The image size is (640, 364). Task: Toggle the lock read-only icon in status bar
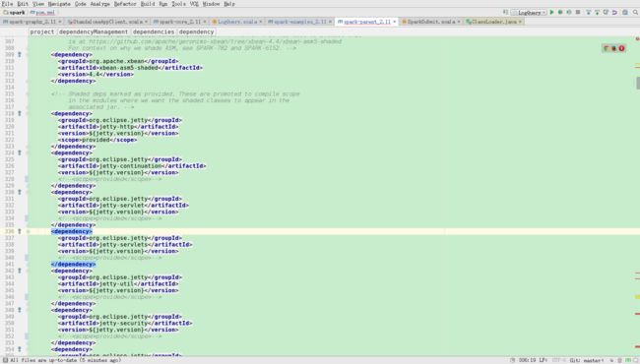(611, 360)
